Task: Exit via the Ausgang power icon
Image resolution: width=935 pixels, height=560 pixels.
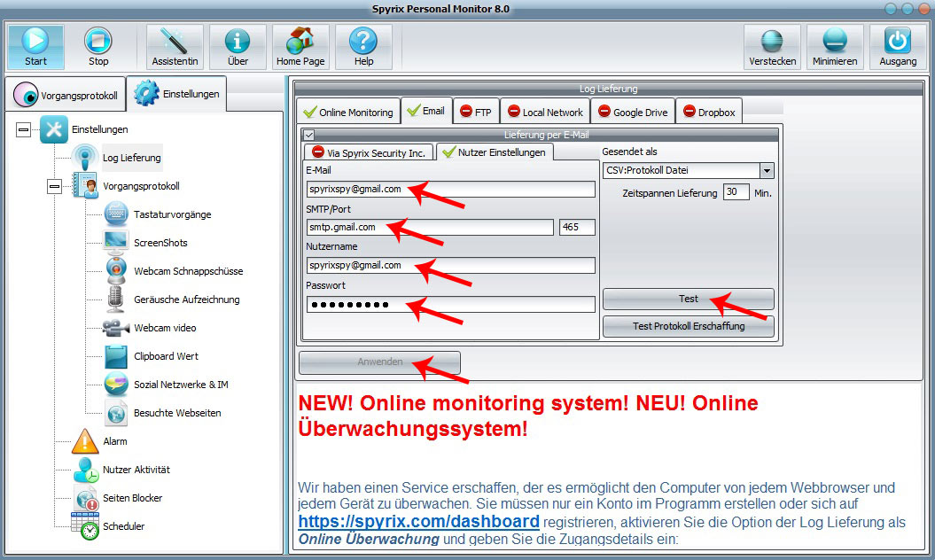Action: (x=898, y=41)
